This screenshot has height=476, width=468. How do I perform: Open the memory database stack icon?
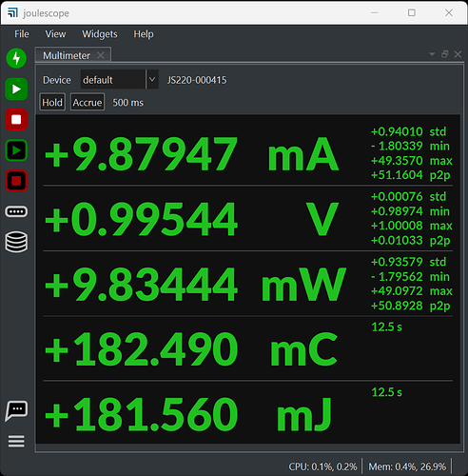[x=16, y=242]
